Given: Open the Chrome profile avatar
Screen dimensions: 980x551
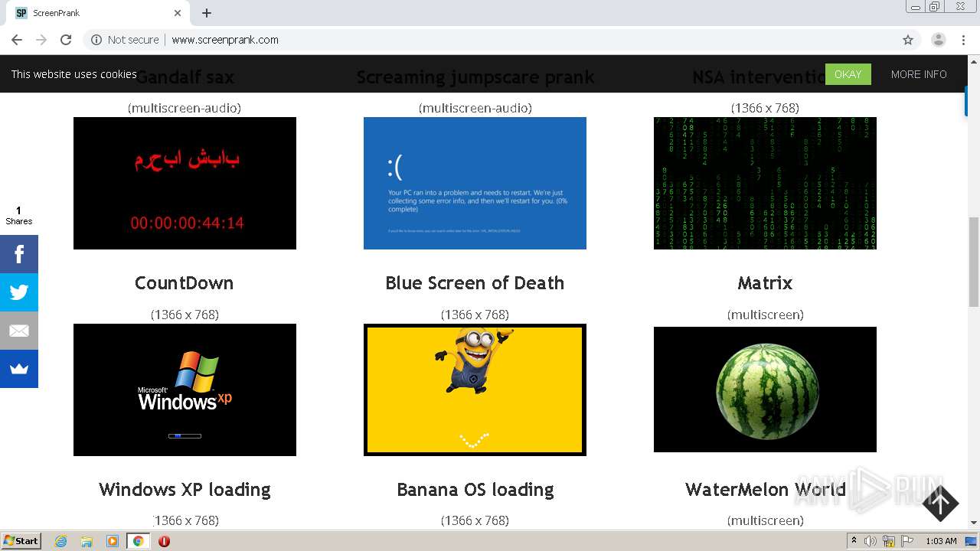Looking at the screenshot, I should tap(939, 40).
